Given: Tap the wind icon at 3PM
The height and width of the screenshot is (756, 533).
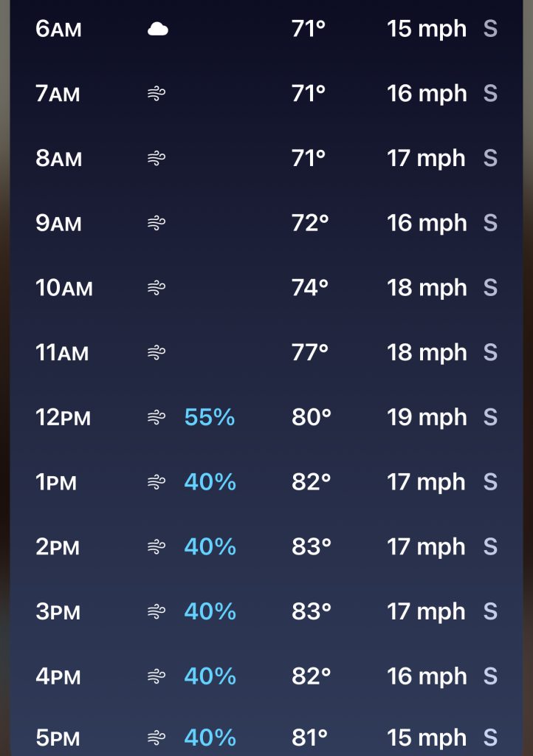Looking at the screenshot, I should [x=157, y=612].
